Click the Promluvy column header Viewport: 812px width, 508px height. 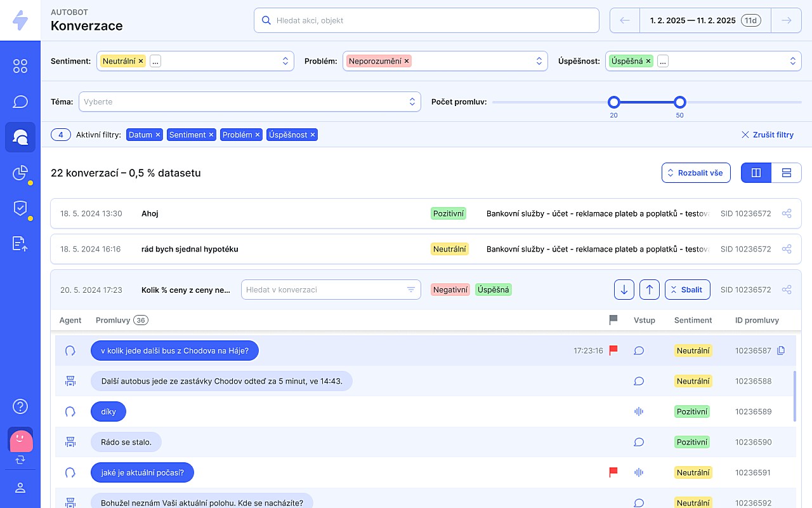tap(113, 320)
